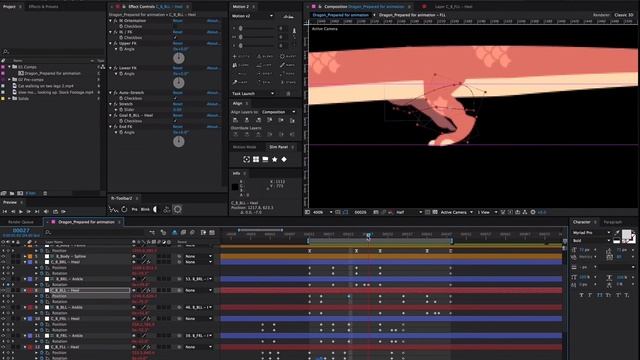Click the gear icon in ft-Toolbar2
This screenshot has width=640, height=360.
178,209
